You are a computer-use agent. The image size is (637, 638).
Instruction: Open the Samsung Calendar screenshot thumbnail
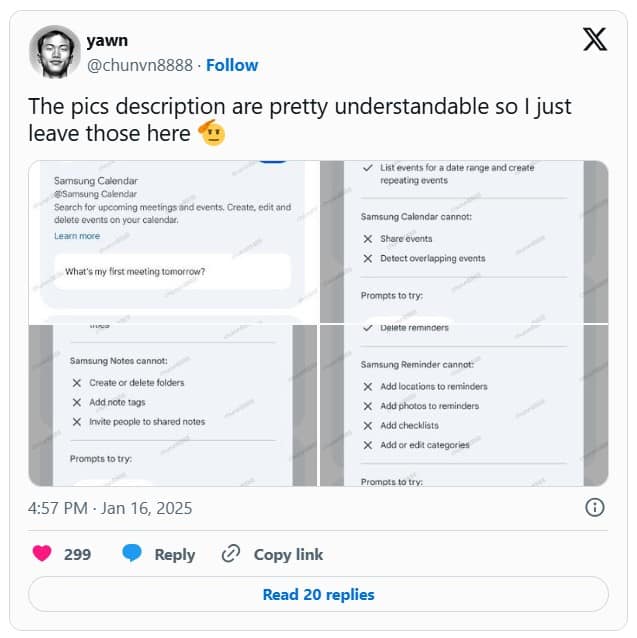(x=173, y=242)
